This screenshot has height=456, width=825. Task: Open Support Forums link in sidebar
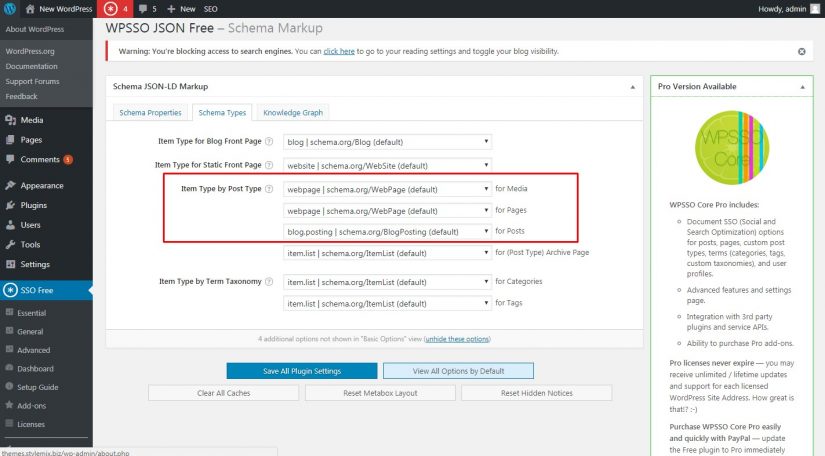pos(32,82)
